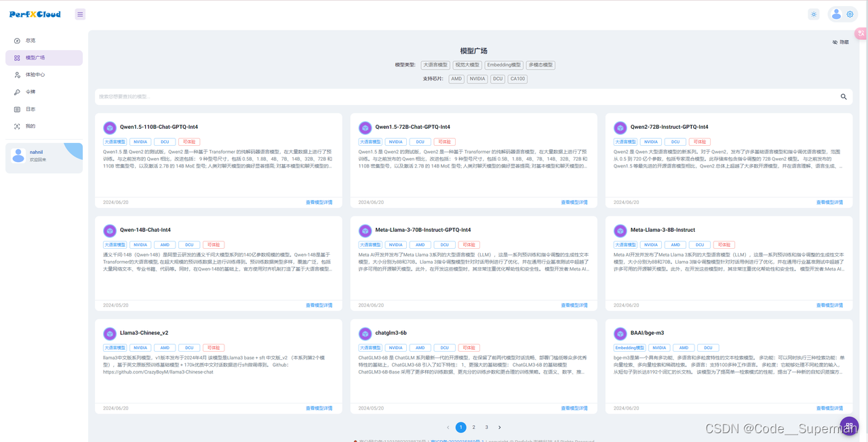868x442 pixels.
Task: Toggle the NVIDIA chip filter
Action: click(x=477, y=79)
